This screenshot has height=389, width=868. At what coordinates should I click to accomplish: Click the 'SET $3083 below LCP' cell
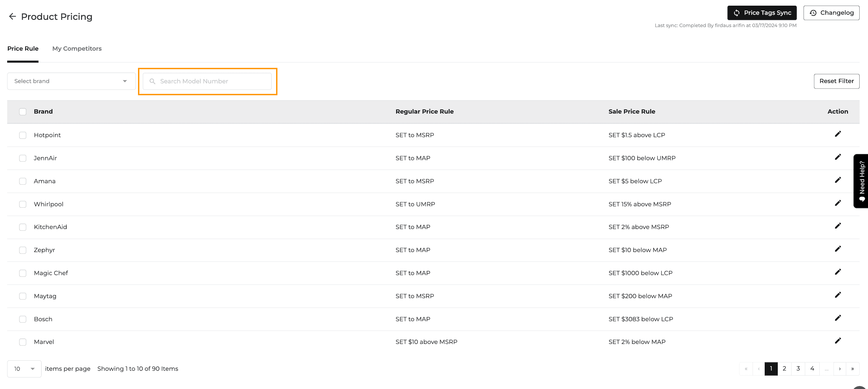(x=641, y=319)
